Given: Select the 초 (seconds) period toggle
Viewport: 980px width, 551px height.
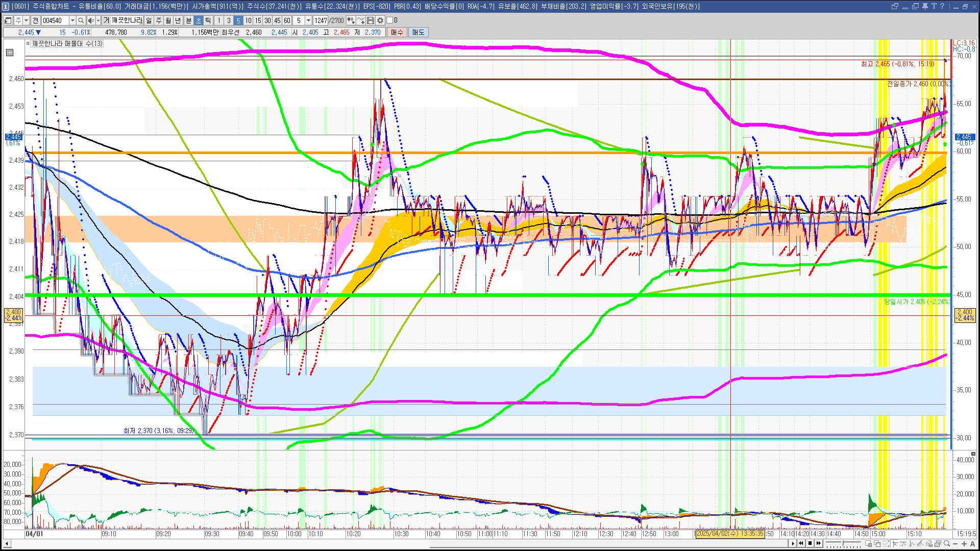Looking at the screenshot, I should tap(199, 20).
